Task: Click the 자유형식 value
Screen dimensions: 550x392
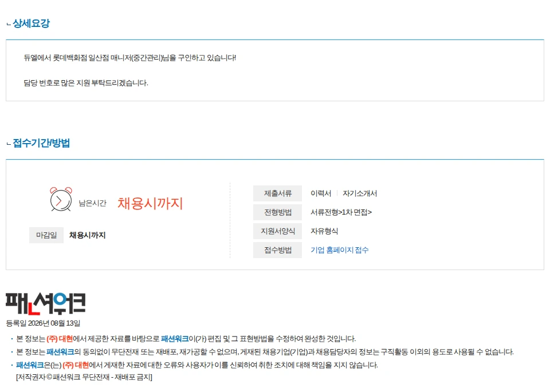Action: click(324, 231)
